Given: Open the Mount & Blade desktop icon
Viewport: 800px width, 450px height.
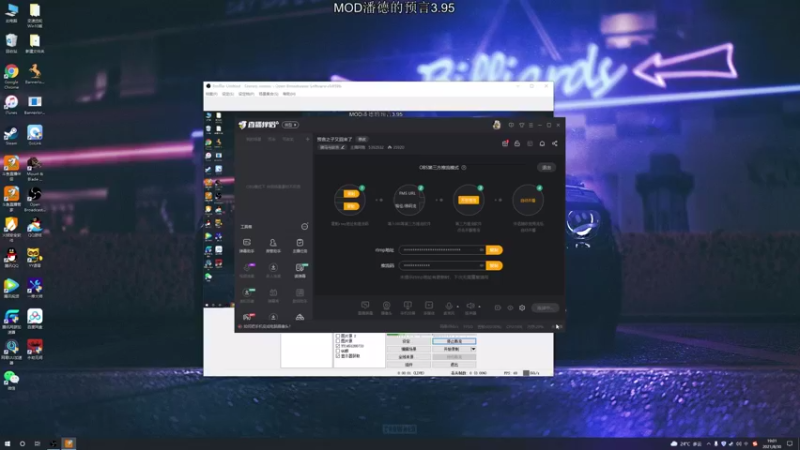Looking at the screenshot, I should click(35, 168).
